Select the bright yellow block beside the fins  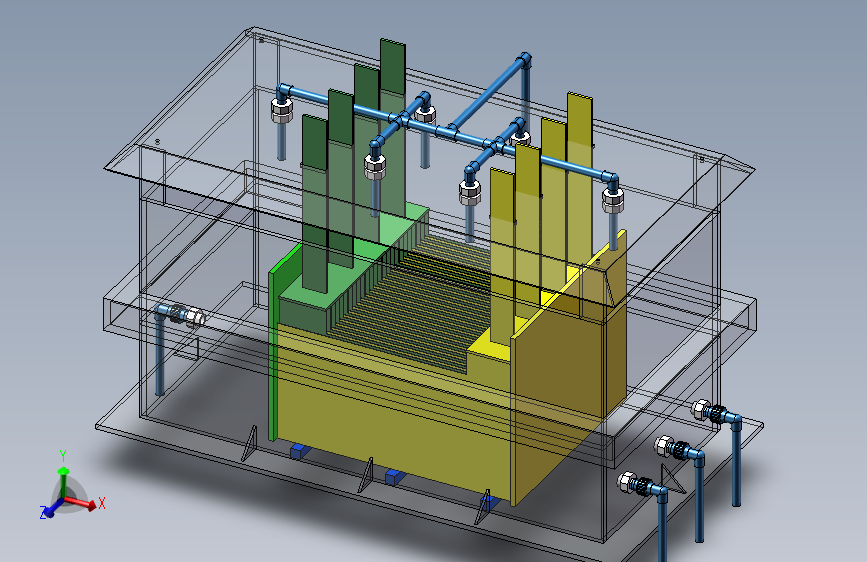point(489,346)
